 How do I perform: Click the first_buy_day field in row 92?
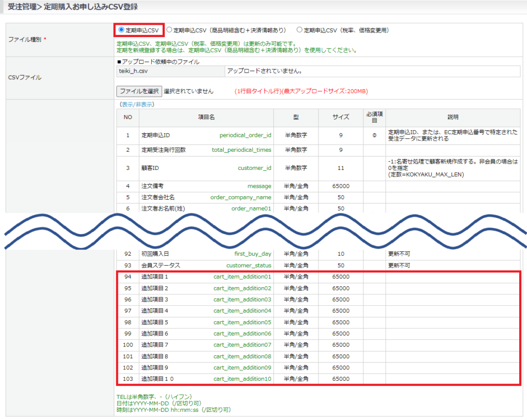(253, 254)
